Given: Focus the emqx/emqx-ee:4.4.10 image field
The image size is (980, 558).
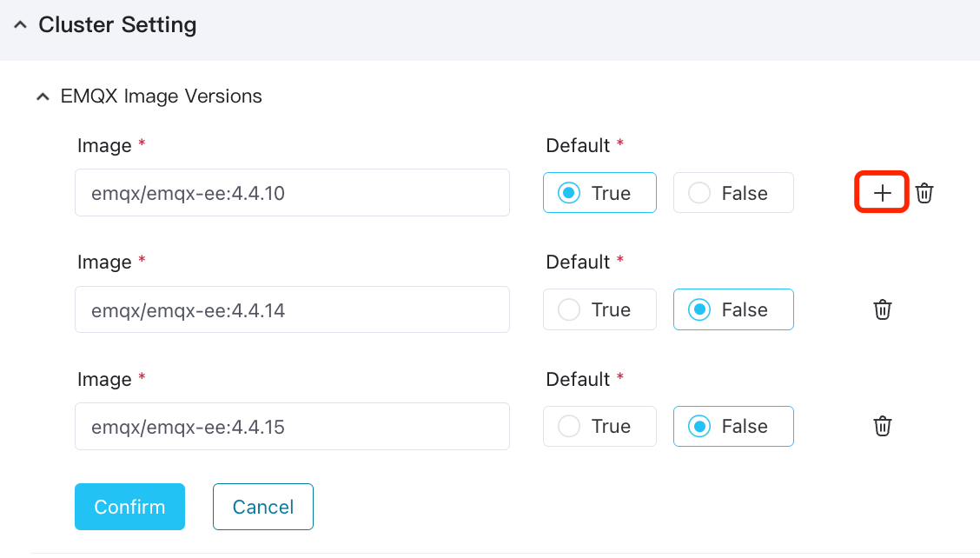Looking at the screenshot, I should [292, 193].
